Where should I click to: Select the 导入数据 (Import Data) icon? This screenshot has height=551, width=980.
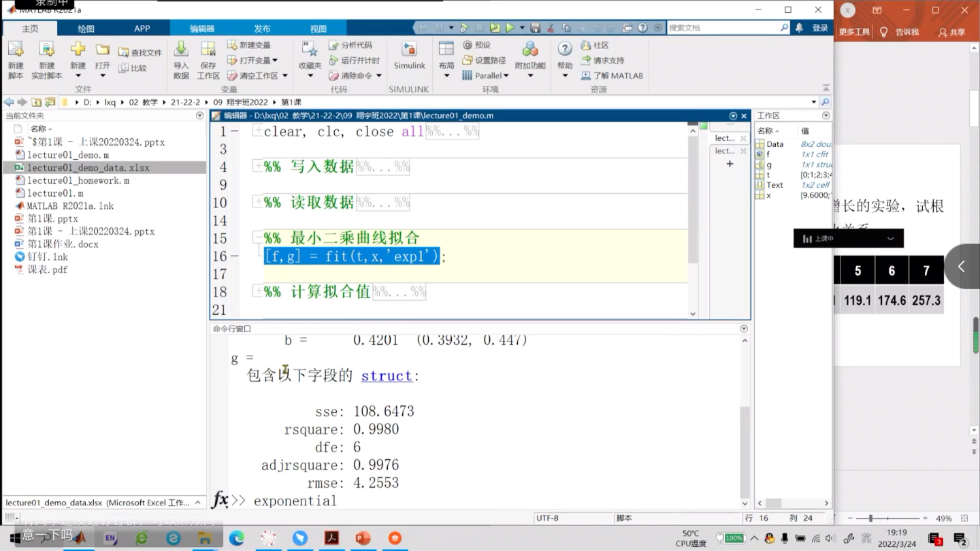click(x=180, y=58)
